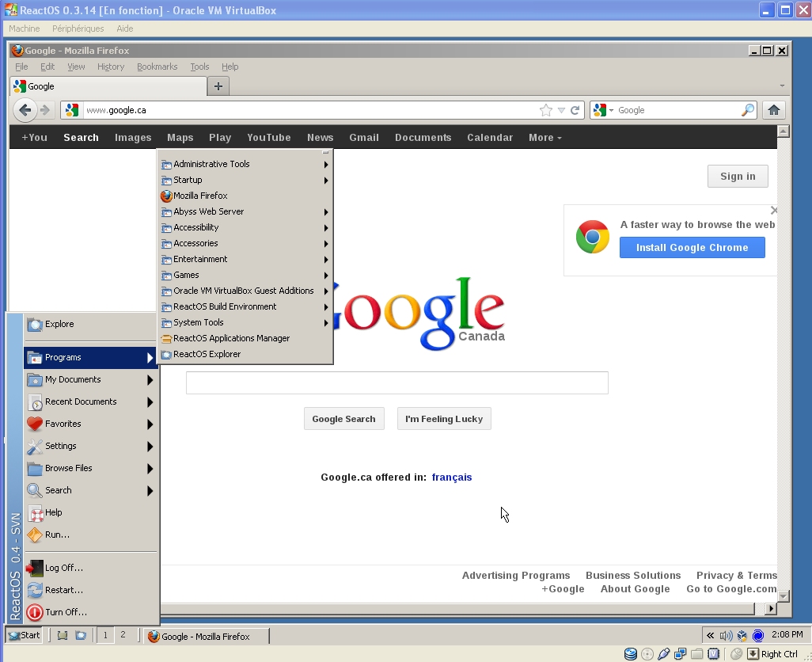Click the bookmark star icon in address bar

[545, 110]
